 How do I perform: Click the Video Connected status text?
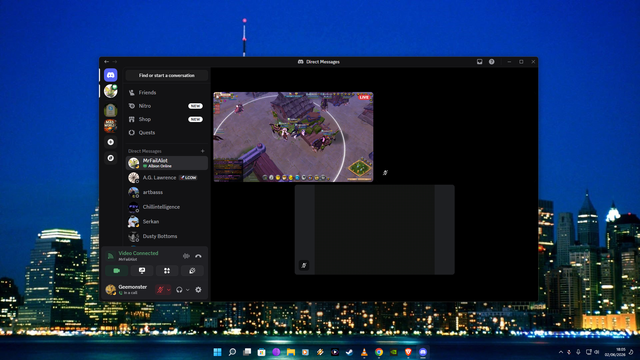(138, 253)
